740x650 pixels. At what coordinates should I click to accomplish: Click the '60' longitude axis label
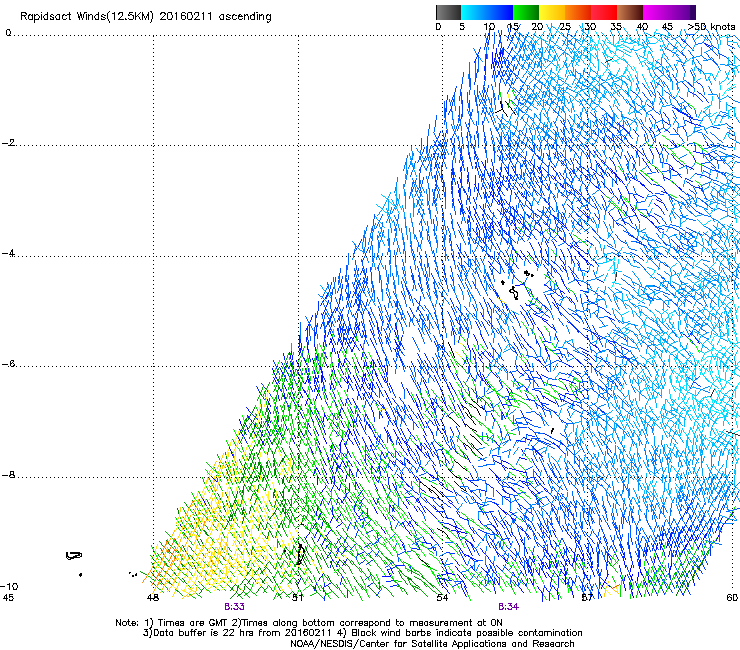732,598
